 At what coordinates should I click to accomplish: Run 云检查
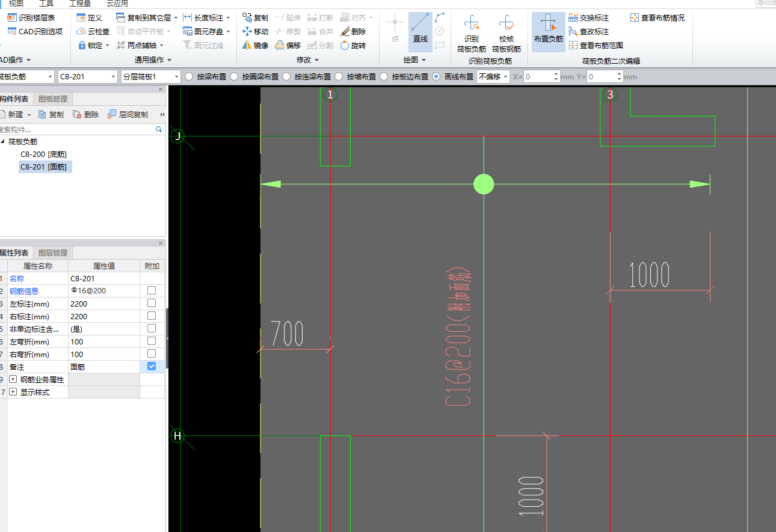93,31
